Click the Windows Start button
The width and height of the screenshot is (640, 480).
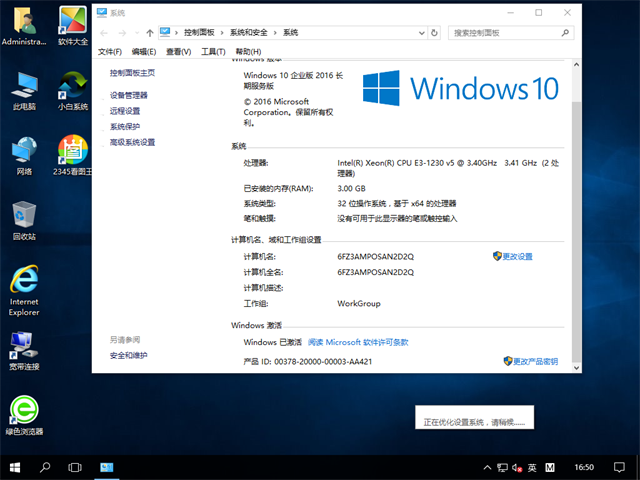click(x=14, y=467)
